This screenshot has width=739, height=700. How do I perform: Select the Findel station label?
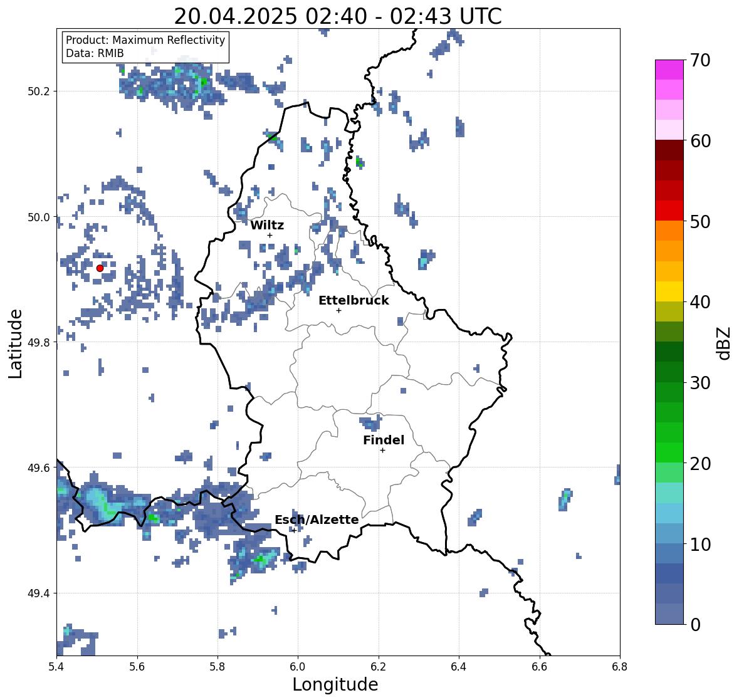pyautogui.click(x=384, y=440)
